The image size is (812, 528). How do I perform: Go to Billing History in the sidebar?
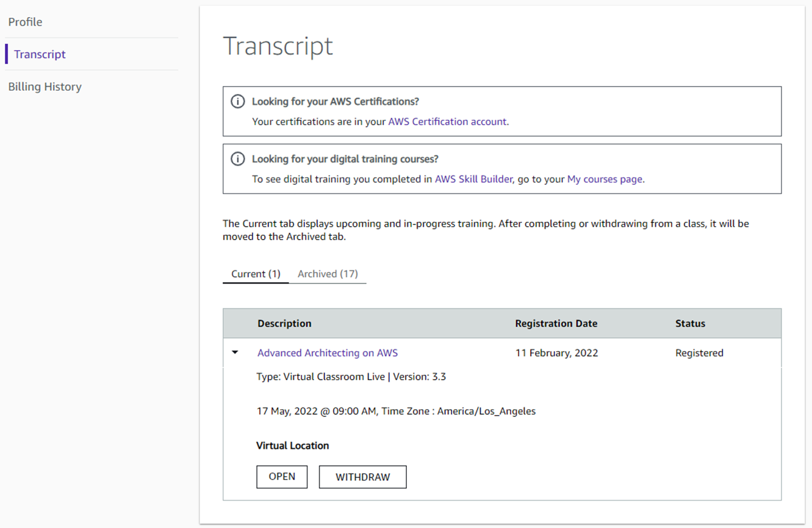point(45,87)
